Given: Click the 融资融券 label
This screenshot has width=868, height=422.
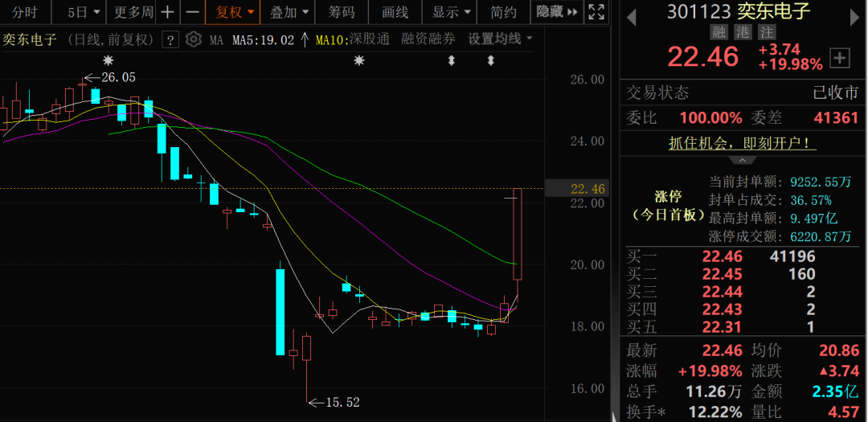Looking at the screenshot, I should click(428, 39).
